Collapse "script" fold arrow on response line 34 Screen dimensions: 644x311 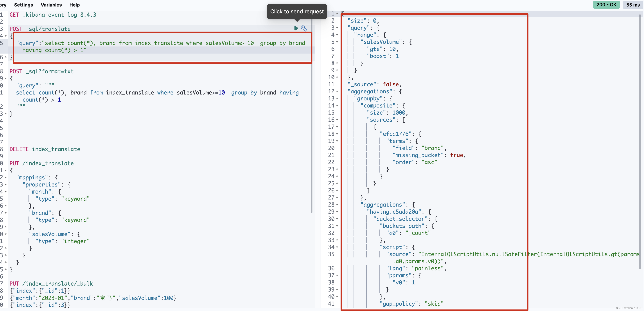coord(337,247)
